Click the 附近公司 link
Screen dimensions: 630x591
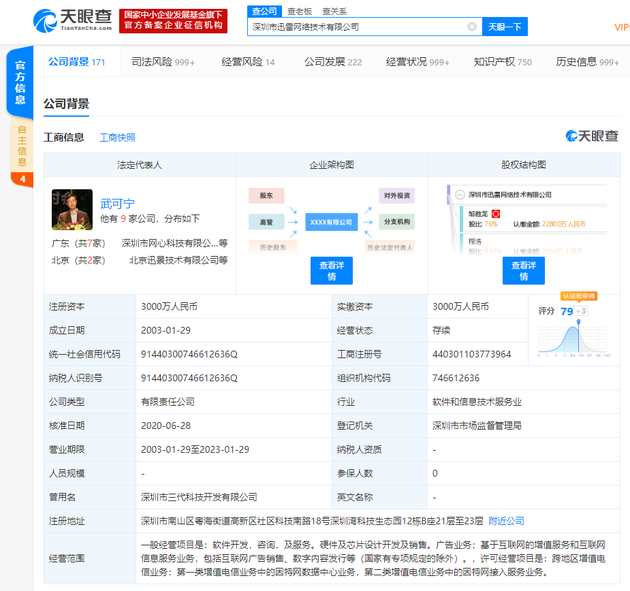click(506, 521)
